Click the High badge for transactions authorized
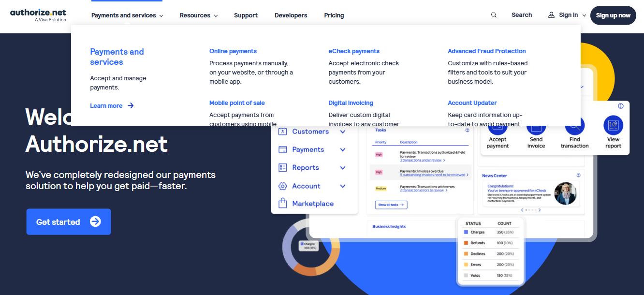The image size is (644, 295). (x=379, y=155)
